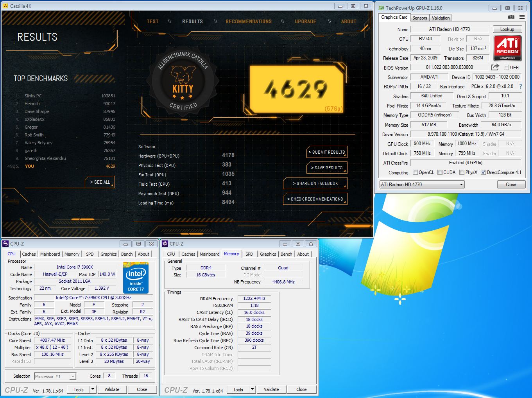Open the ABOUT section in Catzilla
532x398 pixels.
click(349, 22)
